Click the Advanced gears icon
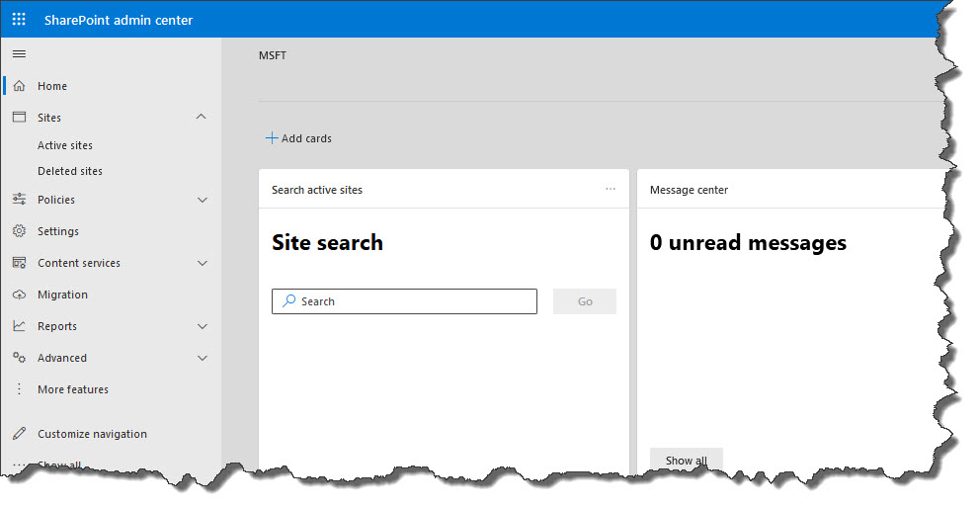980x507 pixels. pos(20,358)
